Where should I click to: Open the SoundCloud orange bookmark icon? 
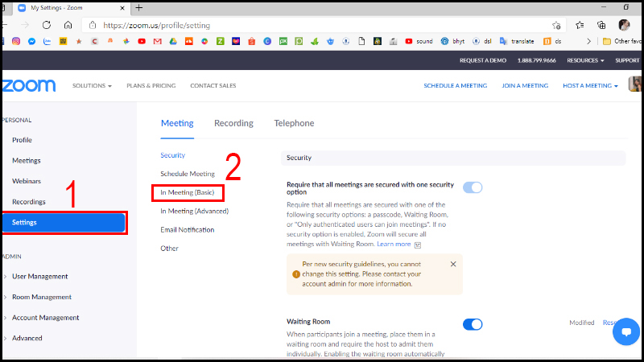click(x=189, y=41)
